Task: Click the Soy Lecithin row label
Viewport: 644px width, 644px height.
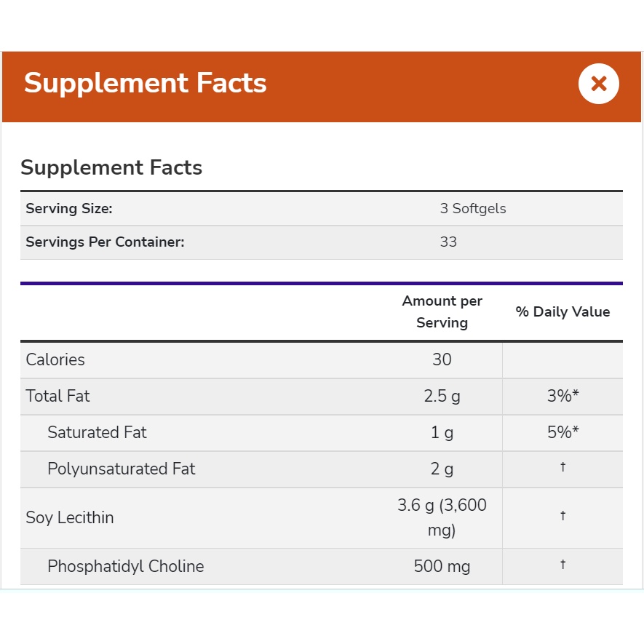Action: [70, 517]
